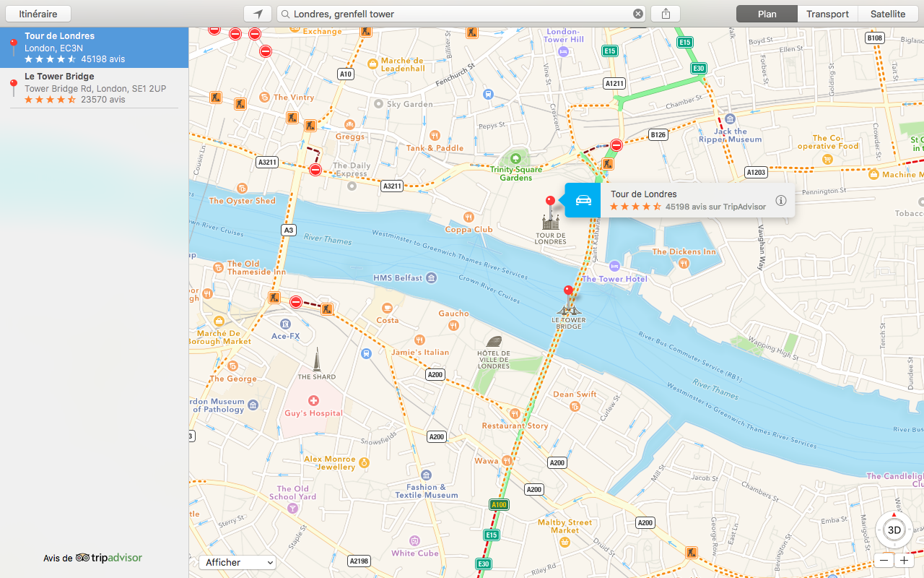The width and height of the screenshot is (924, 578).
Task: Select Le Tower Bridge search result
Action: point(94,88)
